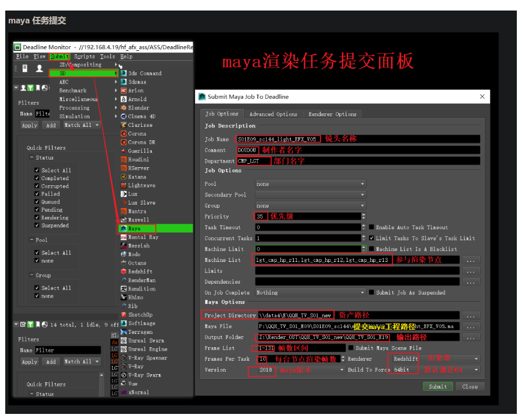Viewport: 532px width, 418px height.
Task: Expand the On Job Complete dropdown
Action: (x=310, y=292)
